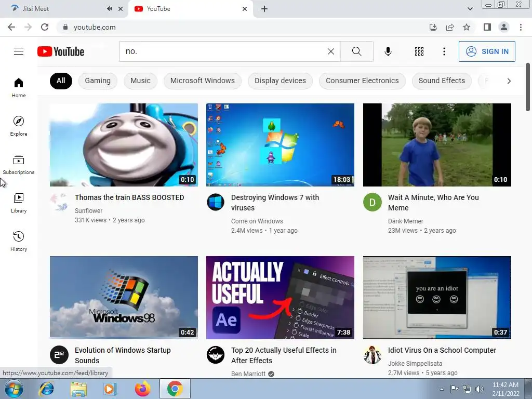Open the YouTube hamburger guide menu

point(19,51)
